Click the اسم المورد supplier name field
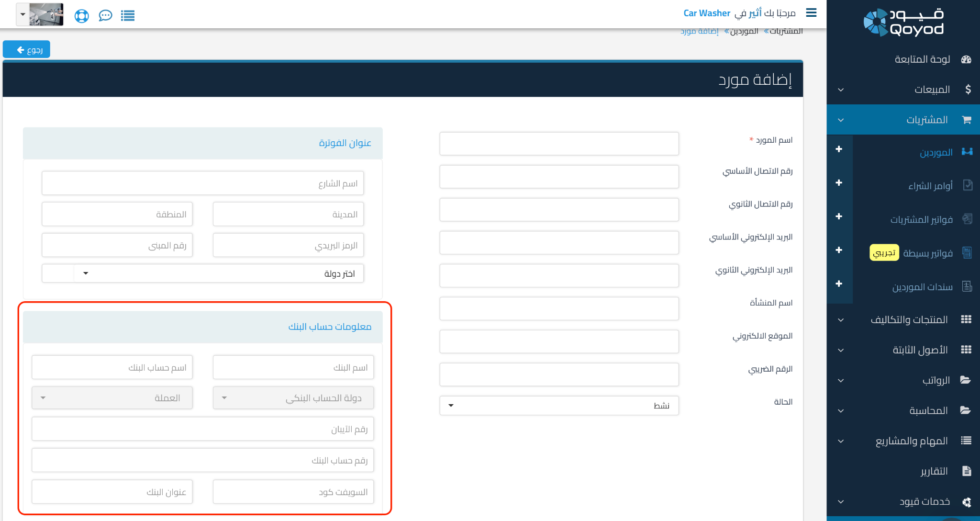This screenshot has height=521, width=980. point(559,143)
